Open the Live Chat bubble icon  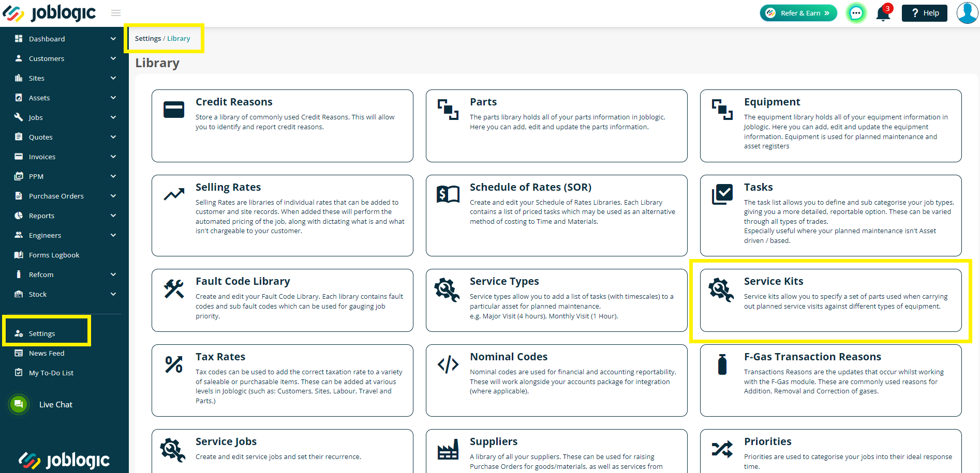pos(19,404)
